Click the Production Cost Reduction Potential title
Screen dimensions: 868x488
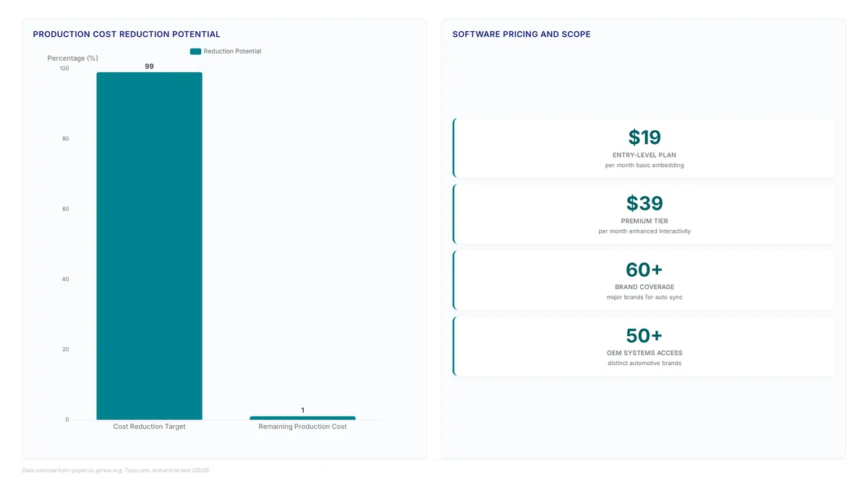(x=127, y=34)
